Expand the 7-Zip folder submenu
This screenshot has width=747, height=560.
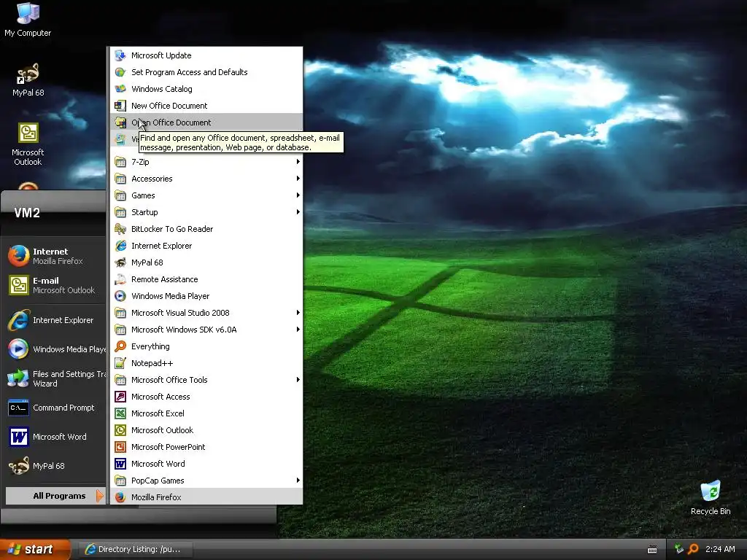206,162
